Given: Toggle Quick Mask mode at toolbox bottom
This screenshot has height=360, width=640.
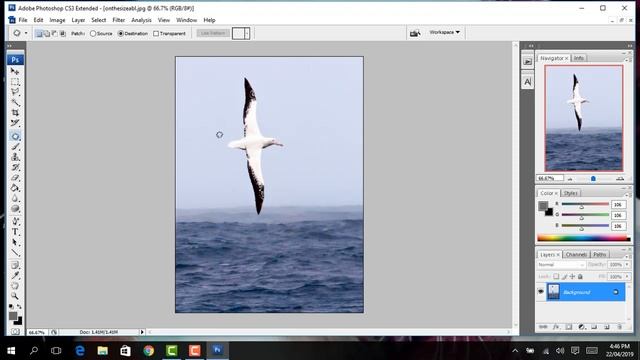Looking at the screenshot, I should 15,332.
